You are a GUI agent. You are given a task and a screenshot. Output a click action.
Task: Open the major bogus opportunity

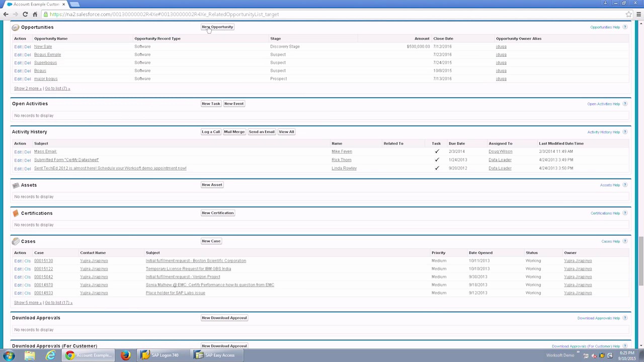(x=46, y=79)
